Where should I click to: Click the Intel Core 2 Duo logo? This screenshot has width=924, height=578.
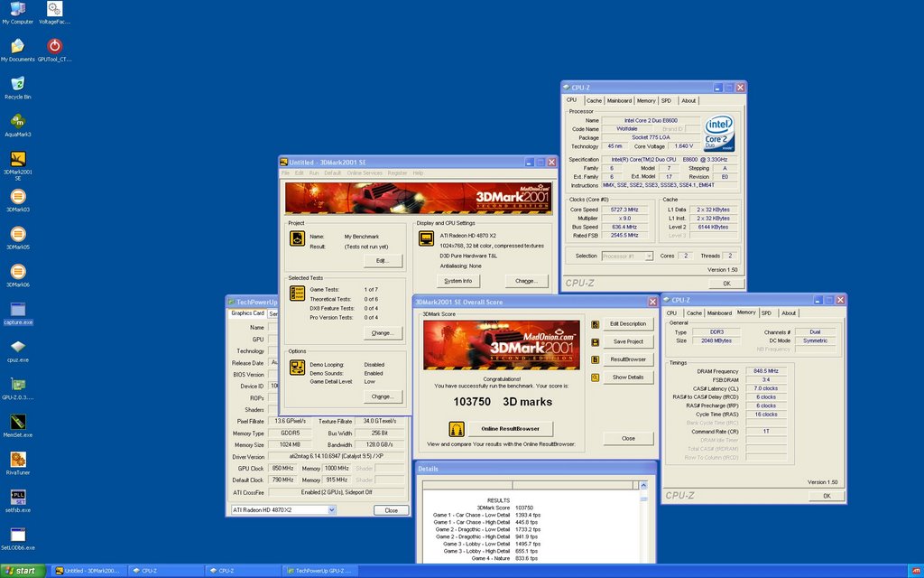(719, 134)
